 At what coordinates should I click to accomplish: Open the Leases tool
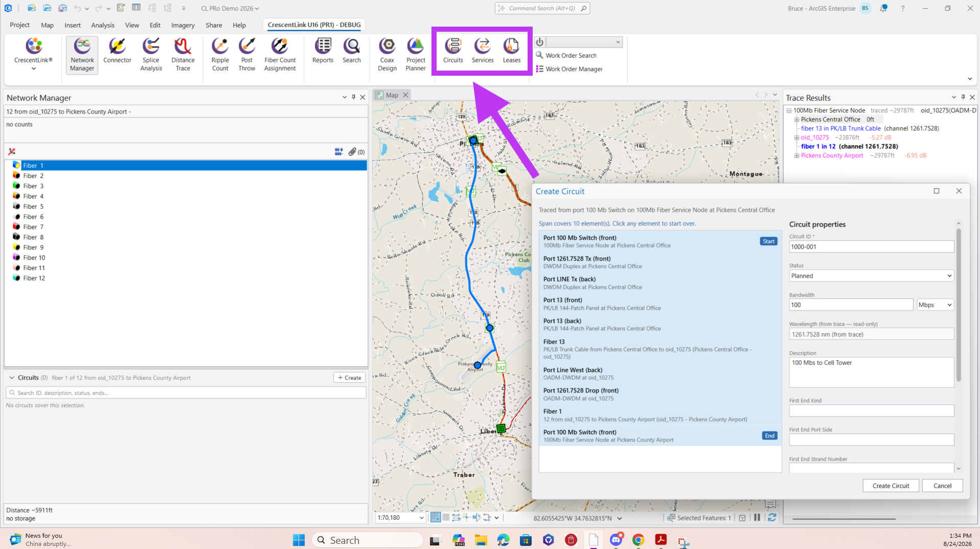tap(512, 50)
